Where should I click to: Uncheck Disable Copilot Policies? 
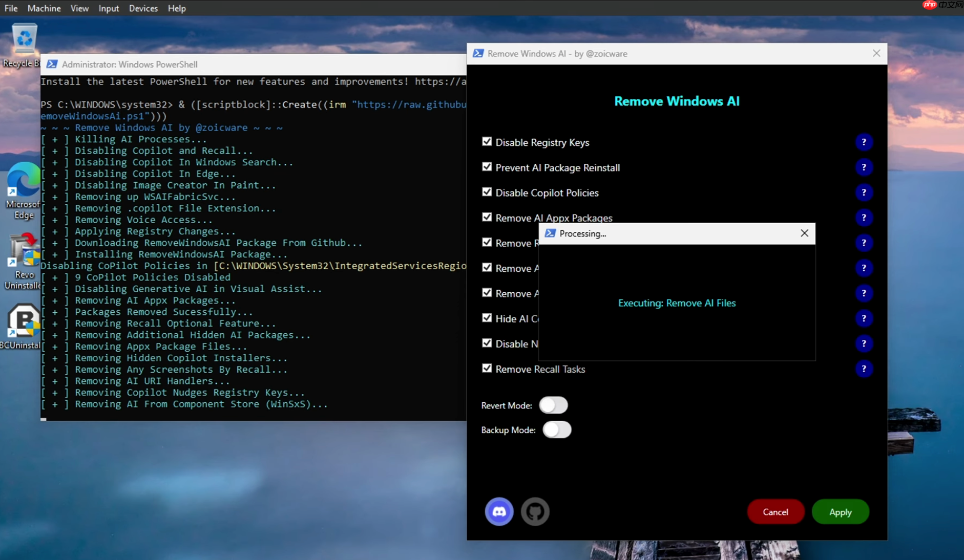click(x=487, y=191)
